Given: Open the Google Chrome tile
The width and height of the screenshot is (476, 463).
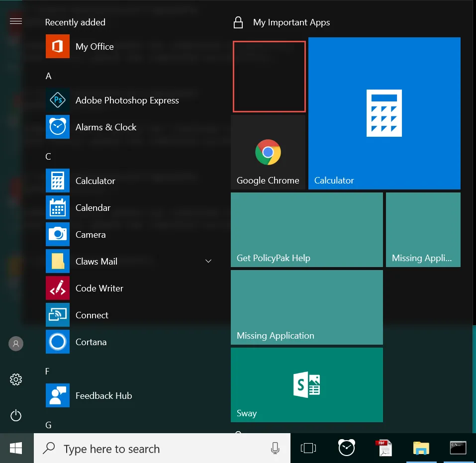Looking at the screenshot, I should pyautogui.click(x=268, y=152).
